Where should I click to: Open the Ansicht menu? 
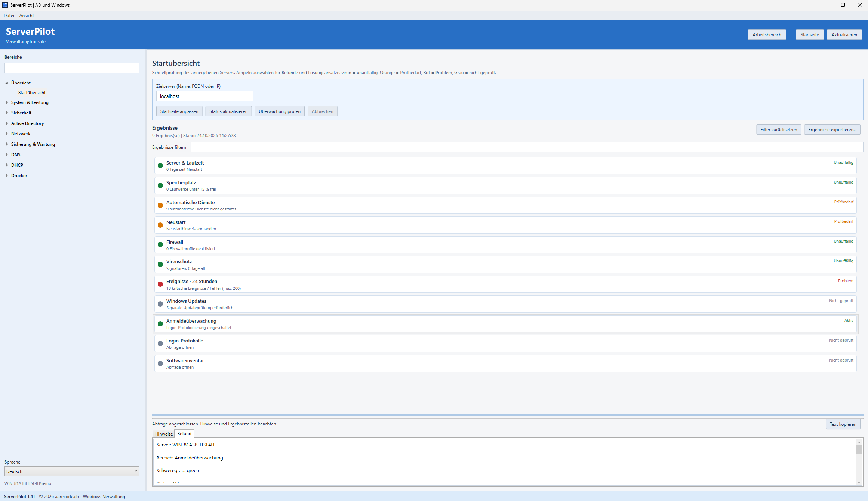pyautogui.click(x=27, y=16)
